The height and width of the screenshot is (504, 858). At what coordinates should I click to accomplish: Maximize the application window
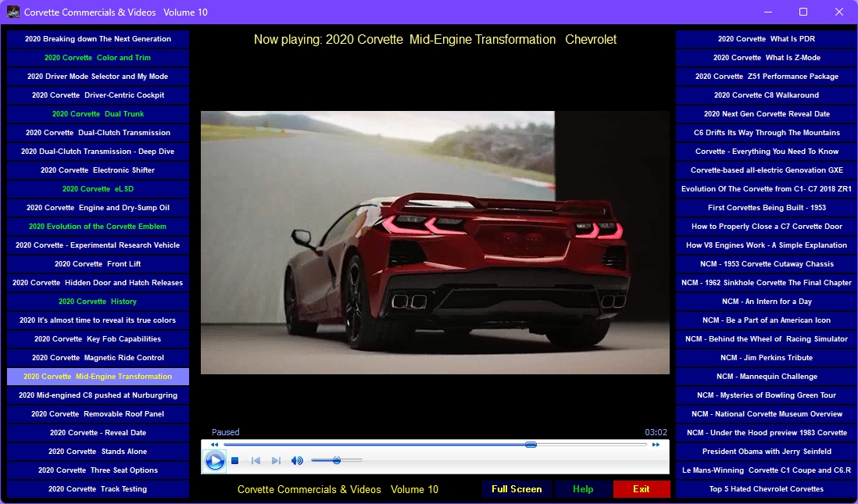coord(803,13)
